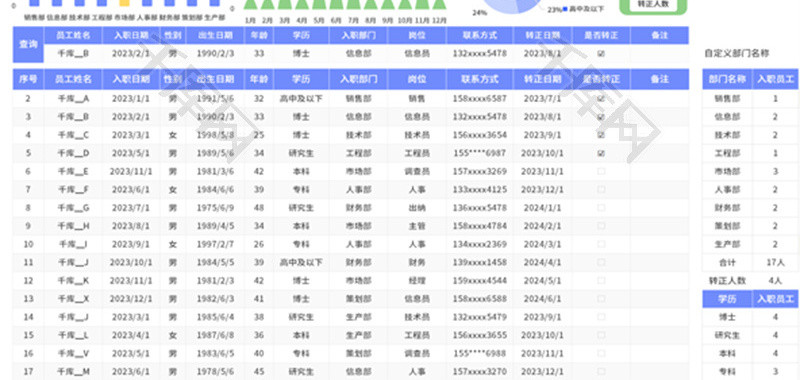800x380 pixels.
Task: Tick the 是否转正 checkbox for 千库__M
Action: tap(601, 372)
